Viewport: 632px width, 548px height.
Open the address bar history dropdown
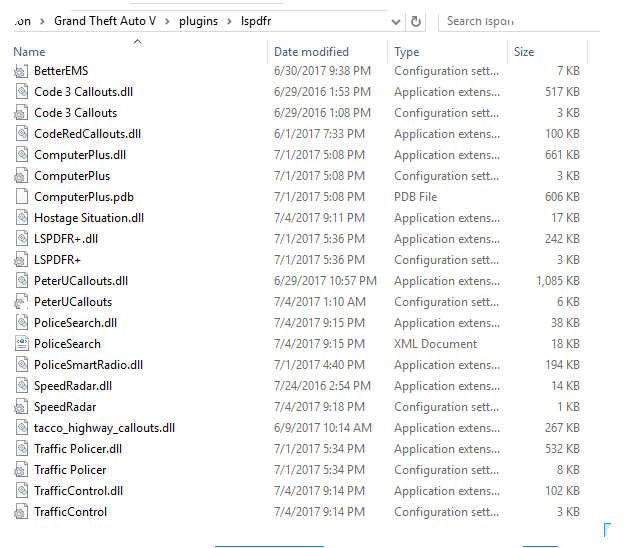tap(396, 22)
